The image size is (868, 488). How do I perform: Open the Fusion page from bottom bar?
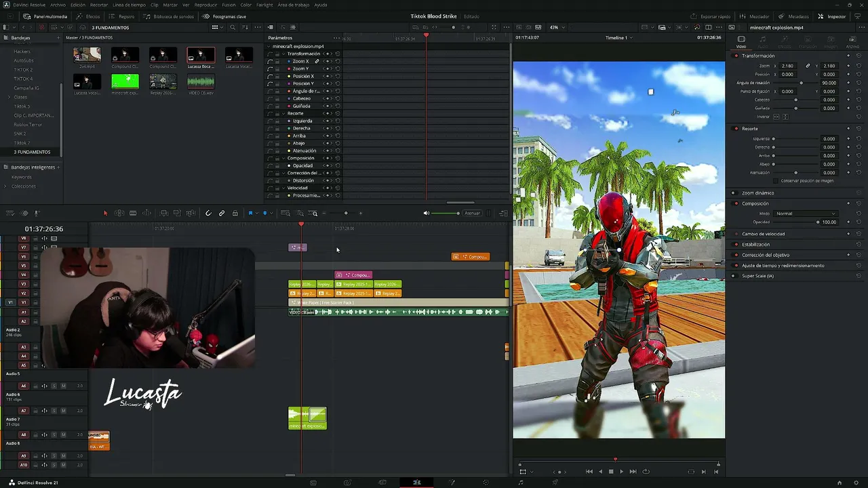point(452,483)
